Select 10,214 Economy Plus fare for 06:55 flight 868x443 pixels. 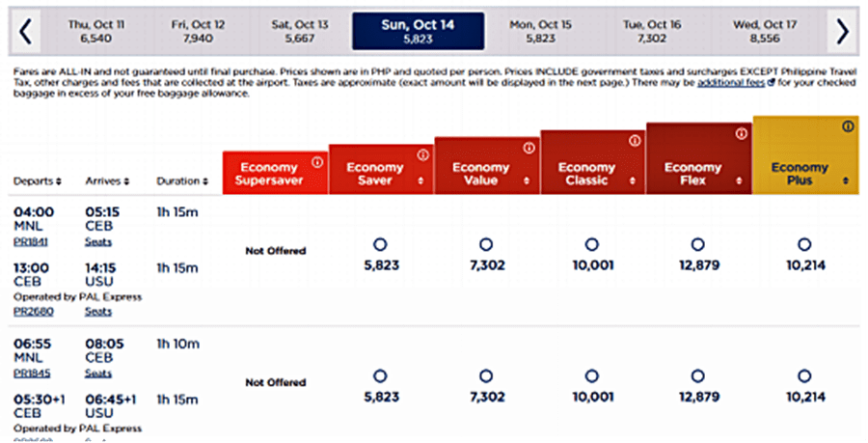804,376
